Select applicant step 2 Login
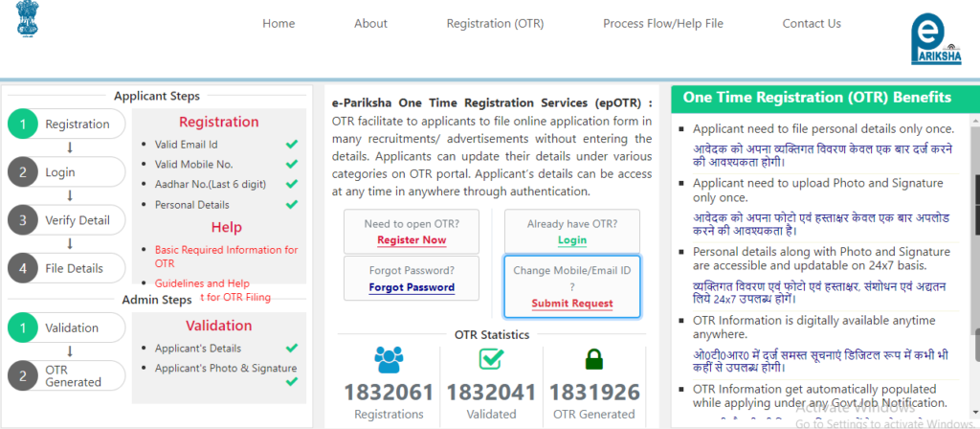The height and width of the screenshot is (429, 980). coord(67,172)
